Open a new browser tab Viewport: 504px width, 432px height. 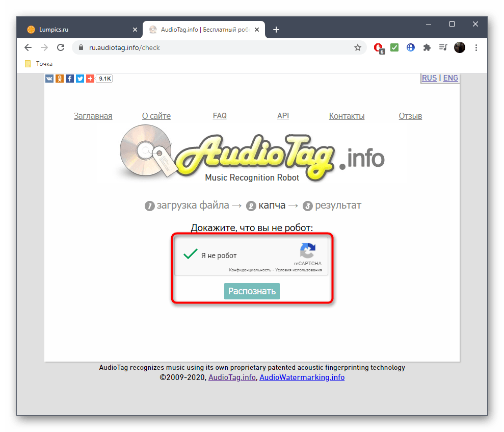tap(276, 30)
